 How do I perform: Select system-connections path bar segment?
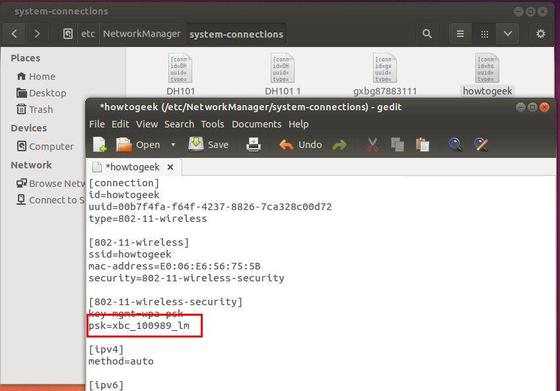[x=236, y=34]
